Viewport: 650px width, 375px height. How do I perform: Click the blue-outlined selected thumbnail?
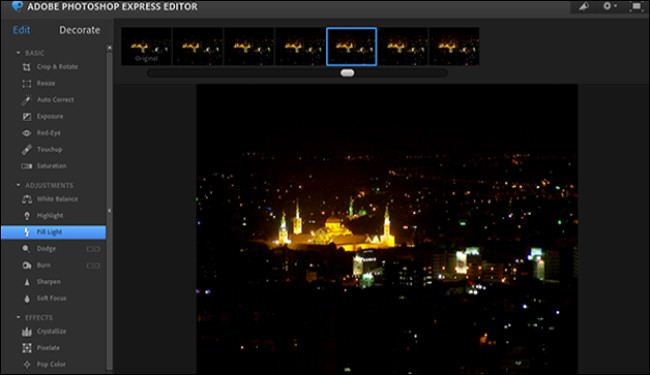[352, 46]
